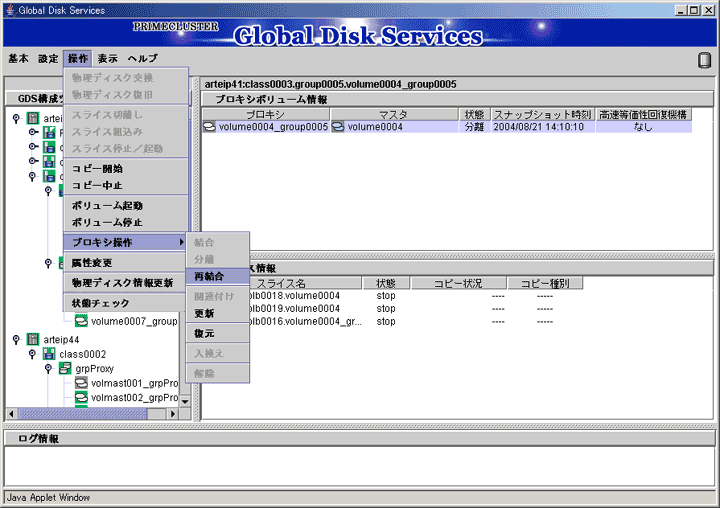
Task: Collapse the class0002 tree node
Action: pyautogui.click(x=32, y=354)
